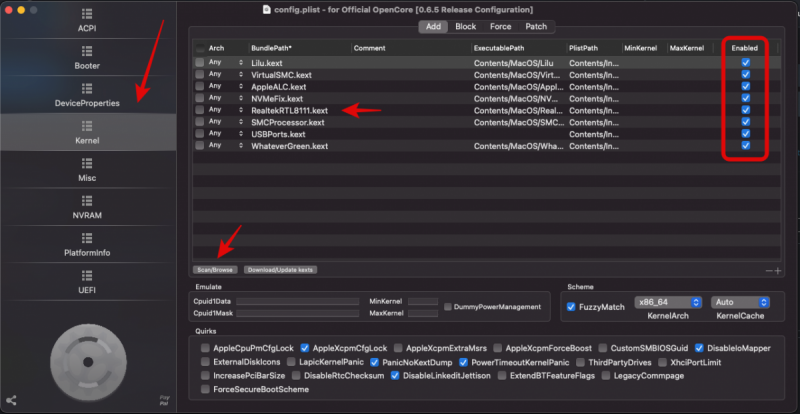Open PlatformInfo in the sidebar

88,245
